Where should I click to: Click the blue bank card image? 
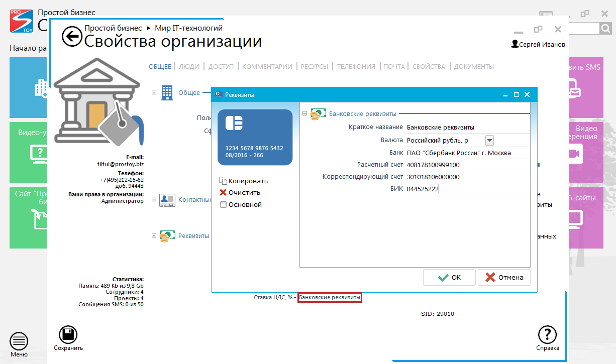(x=255, y=137)
